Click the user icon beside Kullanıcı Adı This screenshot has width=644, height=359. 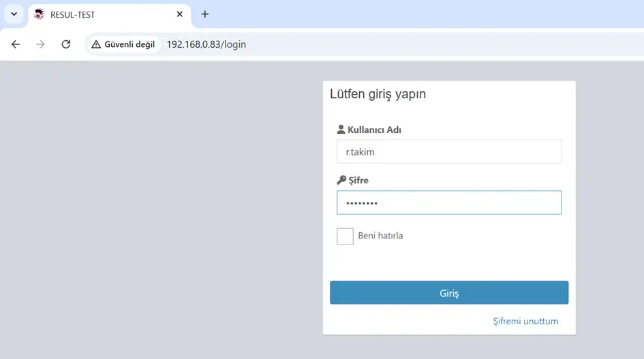tap(341, 130)
